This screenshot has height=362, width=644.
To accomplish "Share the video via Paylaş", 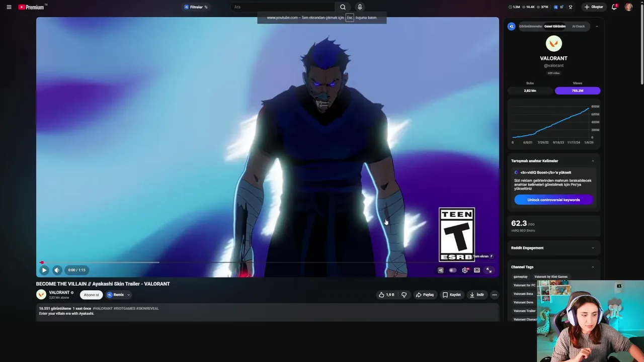I will pyautogui.click(x=425, y=295).
